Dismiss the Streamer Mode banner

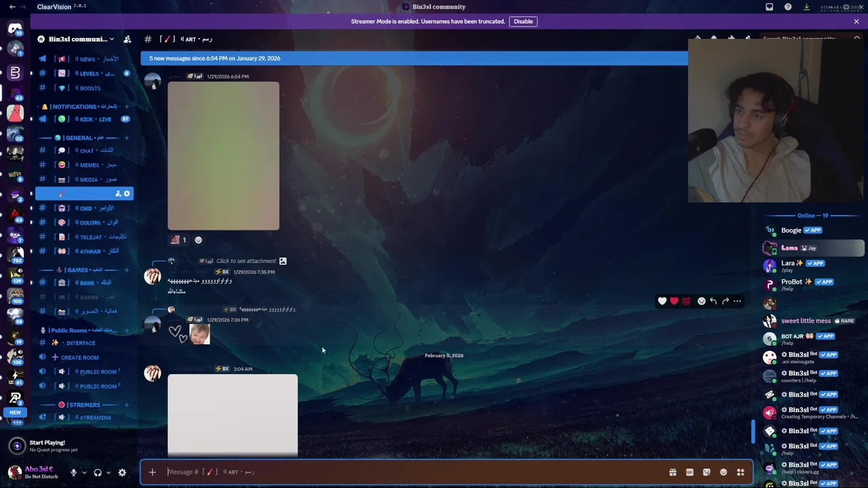click(856, 22)
